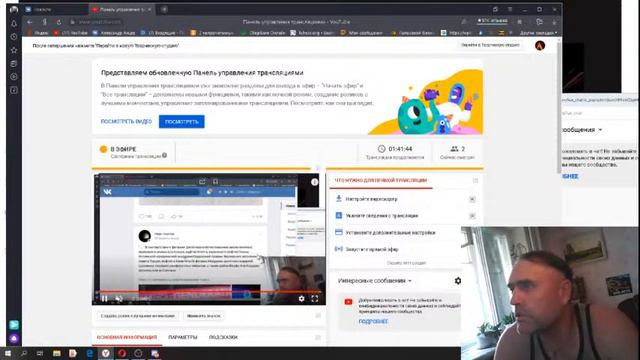
Task: Go back with the browser back arrow
Action: [30, 22]
